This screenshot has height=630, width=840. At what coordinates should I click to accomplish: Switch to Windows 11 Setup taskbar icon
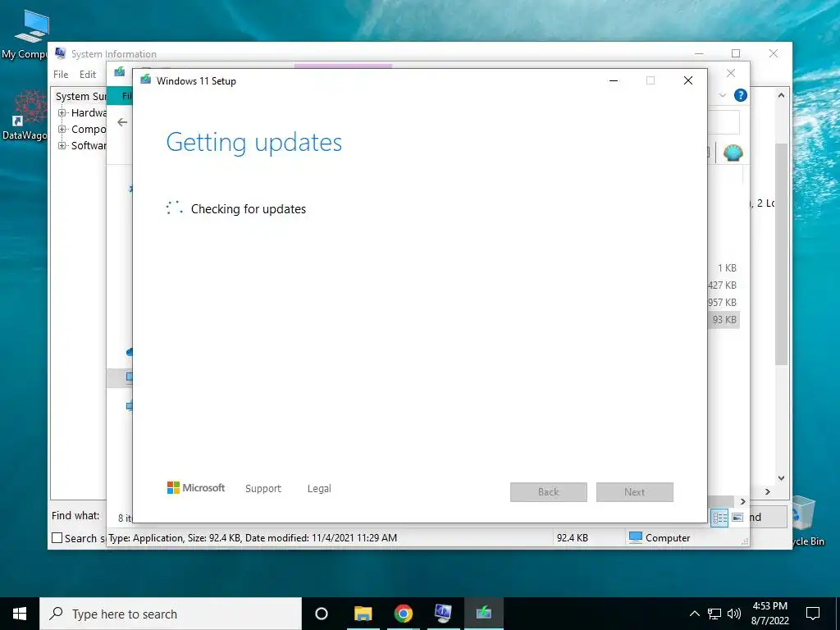[484, 614]
